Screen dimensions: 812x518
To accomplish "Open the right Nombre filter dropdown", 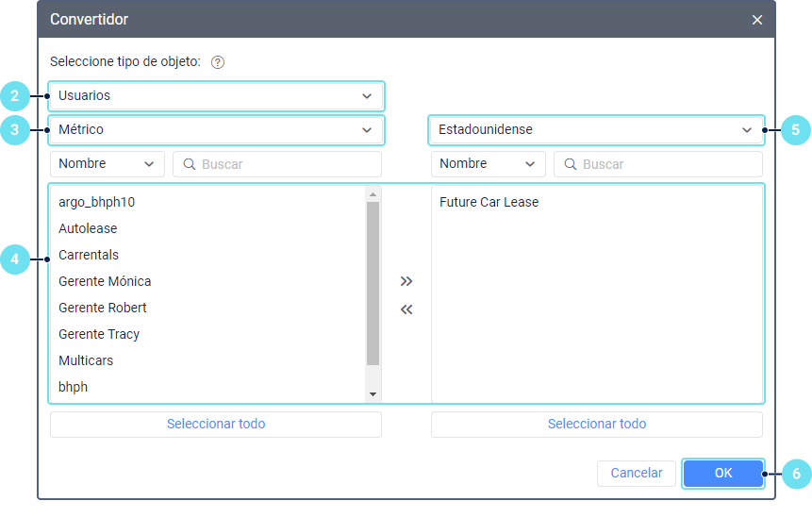I will click(488, 164).
